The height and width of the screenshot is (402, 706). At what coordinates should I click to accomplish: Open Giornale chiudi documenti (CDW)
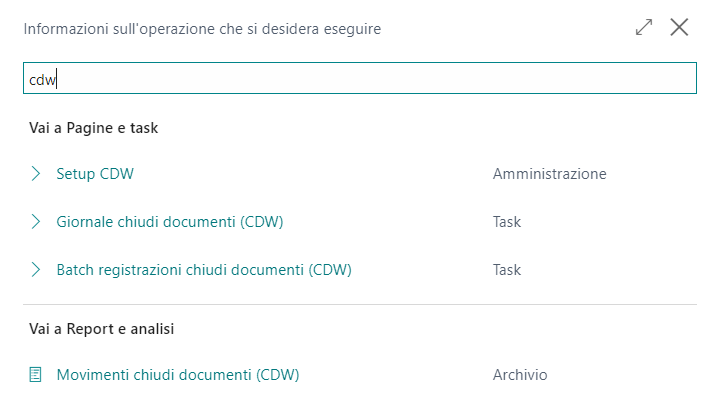170,222
